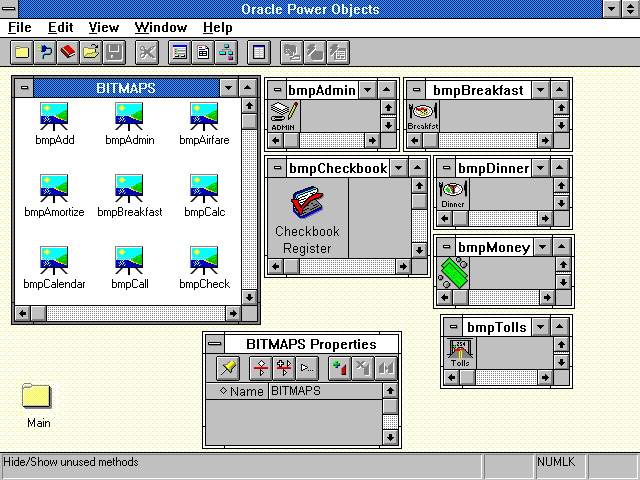This screenshot has width=640, height=480.
Task: Open the Window menu
Action: point(160,27)
